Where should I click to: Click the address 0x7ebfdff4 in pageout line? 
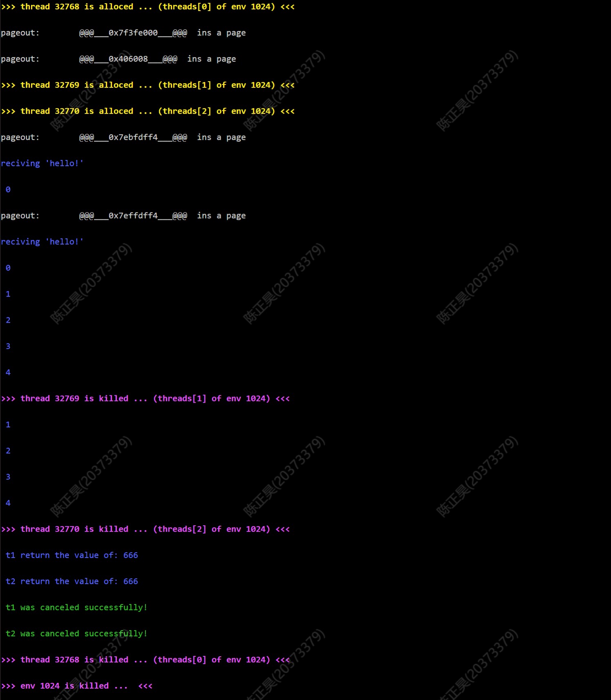tap(133, 138)
